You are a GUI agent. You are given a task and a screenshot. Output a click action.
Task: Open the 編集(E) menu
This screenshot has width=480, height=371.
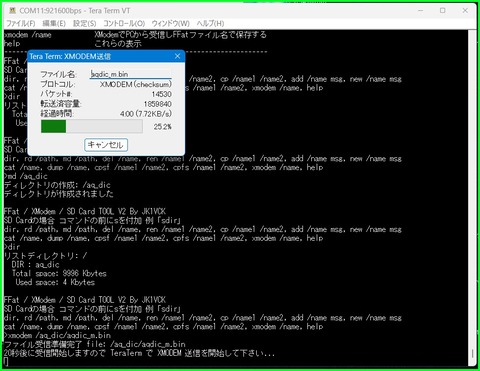[54, 23]
